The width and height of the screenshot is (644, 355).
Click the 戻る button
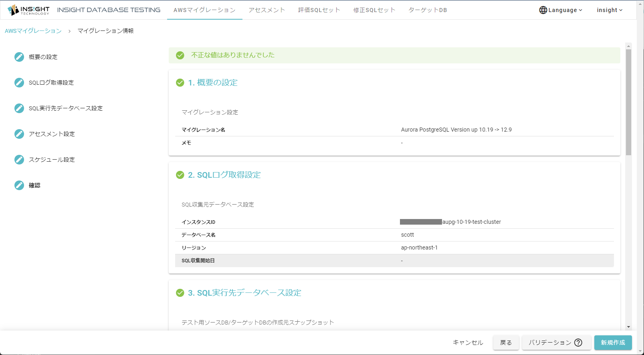click(x=506, y=343)
